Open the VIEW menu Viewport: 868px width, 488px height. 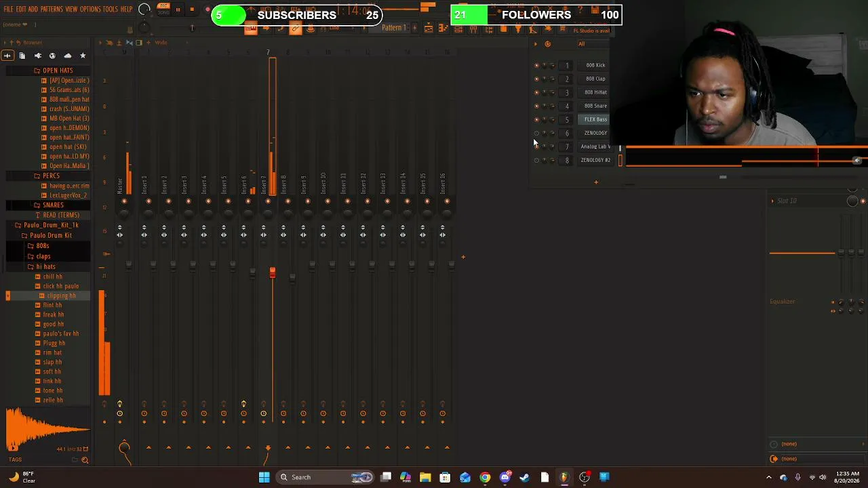(71, 9)
